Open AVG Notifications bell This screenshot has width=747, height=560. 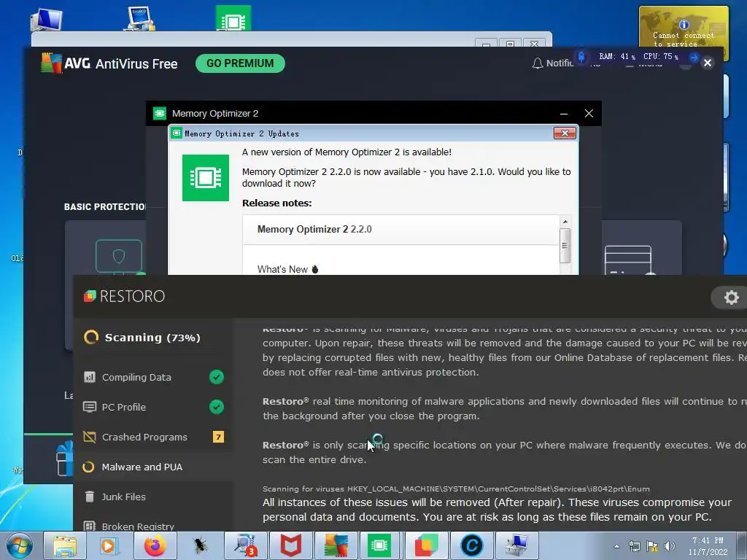[537, 63]
